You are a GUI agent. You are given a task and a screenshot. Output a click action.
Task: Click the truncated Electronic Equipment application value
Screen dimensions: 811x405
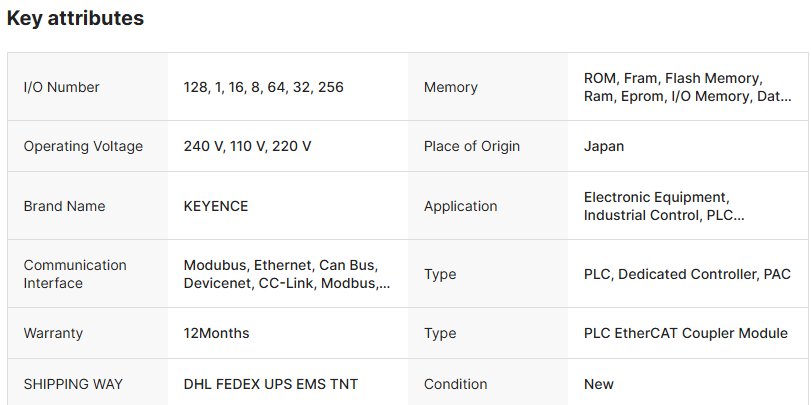(x=664, y=206)
